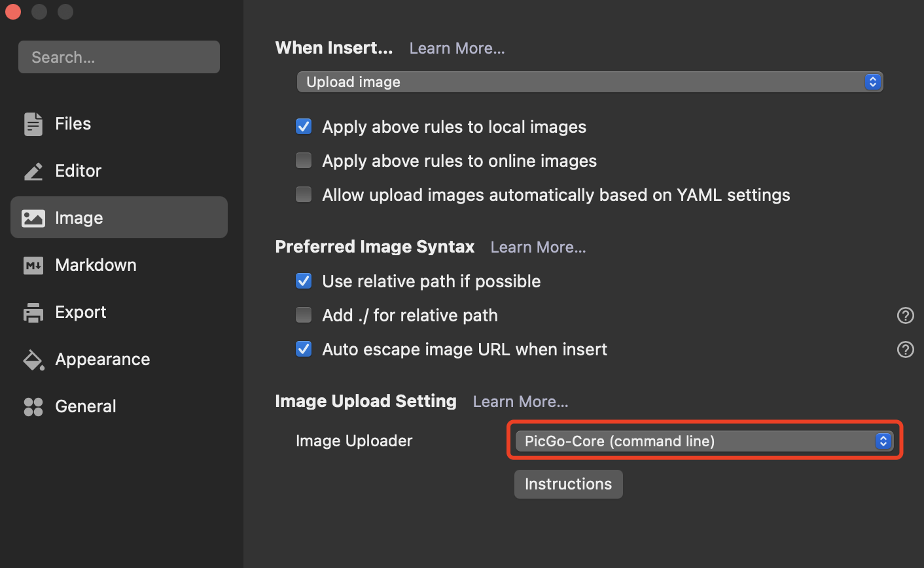Click the Image Upload Setting heading
This screenshot has width=924, height=568.
(x=366, y=401)
